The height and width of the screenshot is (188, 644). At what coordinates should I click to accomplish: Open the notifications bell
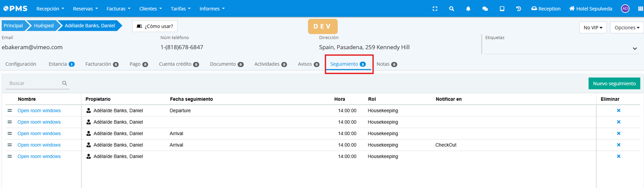pyautogui.click(x=468, y=9)
